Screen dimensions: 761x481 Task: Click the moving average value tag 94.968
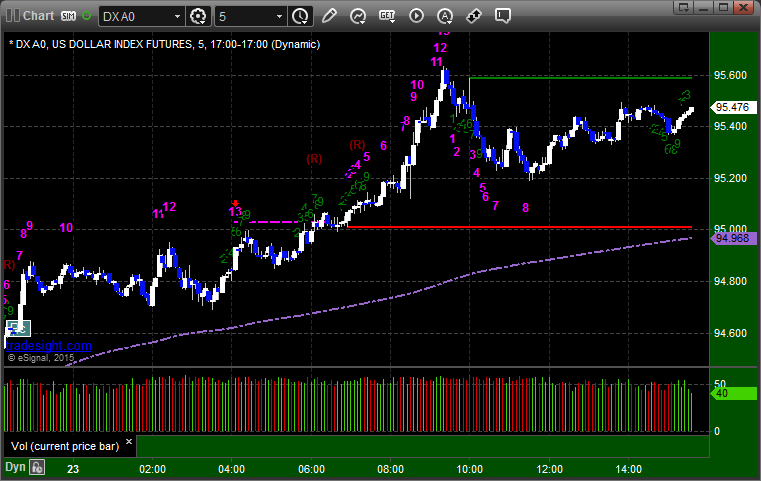733,238
